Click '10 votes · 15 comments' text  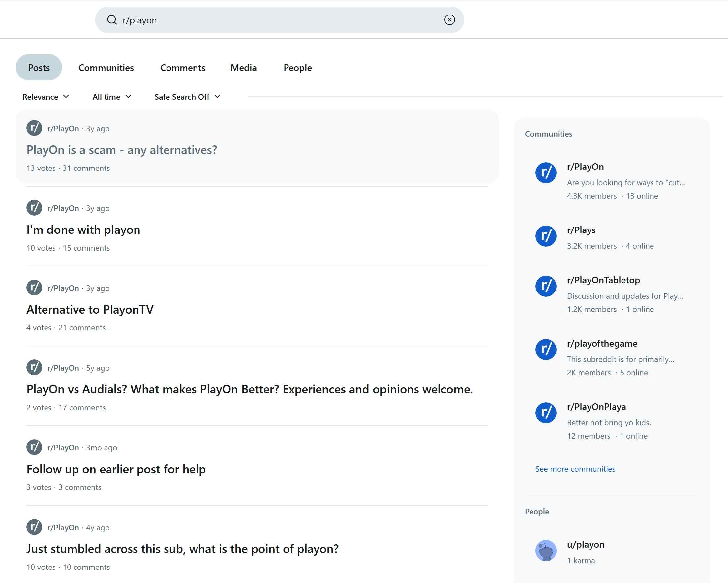coord(68,248)
